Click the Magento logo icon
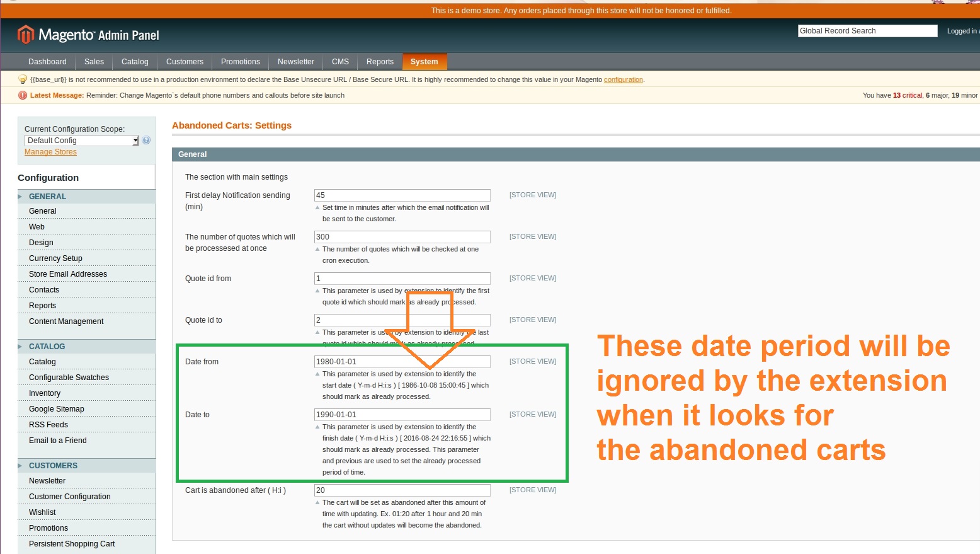This screenshot has height=554, width=980. coord(25,35)
